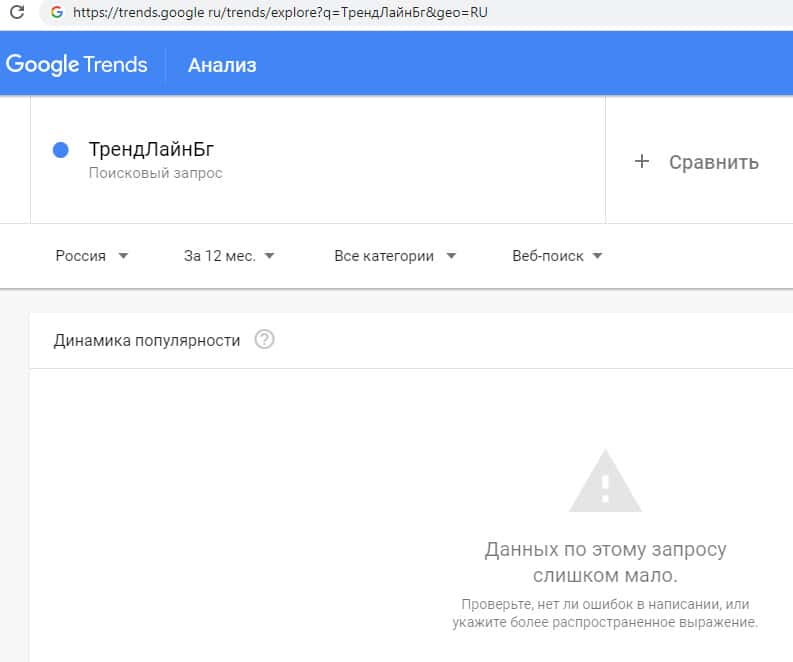Open the help question mark icon
The height and width of the screenshot is (662, 793).
click(264, 340)
